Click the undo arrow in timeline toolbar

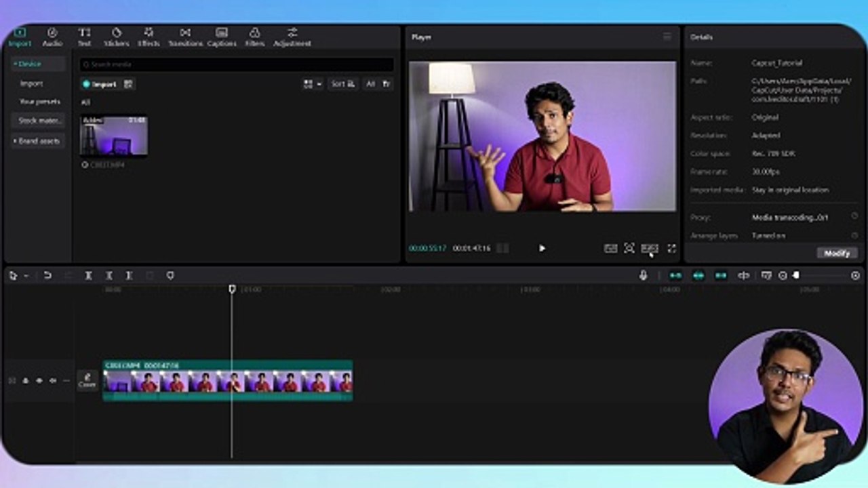[47, 276]
